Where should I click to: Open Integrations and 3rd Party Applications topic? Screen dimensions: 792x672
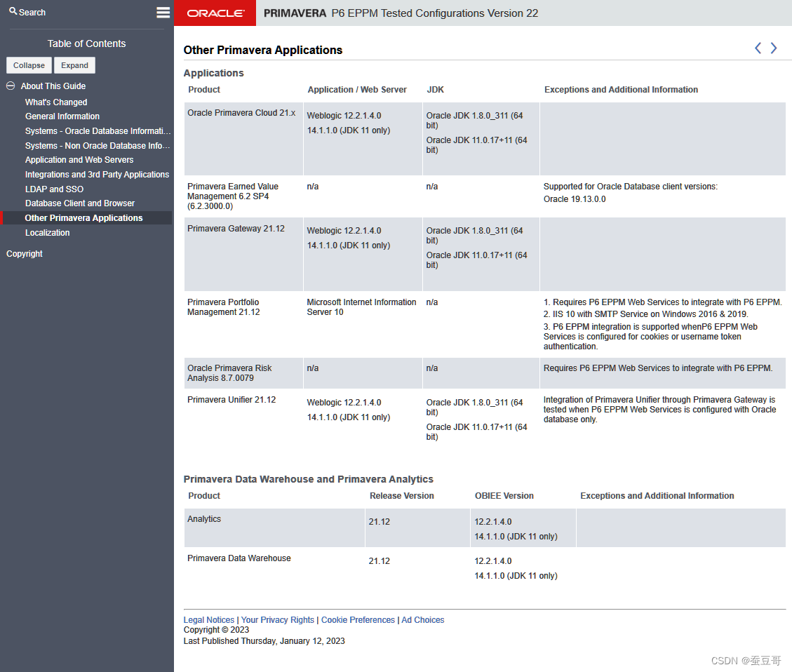tap(97, 174)
